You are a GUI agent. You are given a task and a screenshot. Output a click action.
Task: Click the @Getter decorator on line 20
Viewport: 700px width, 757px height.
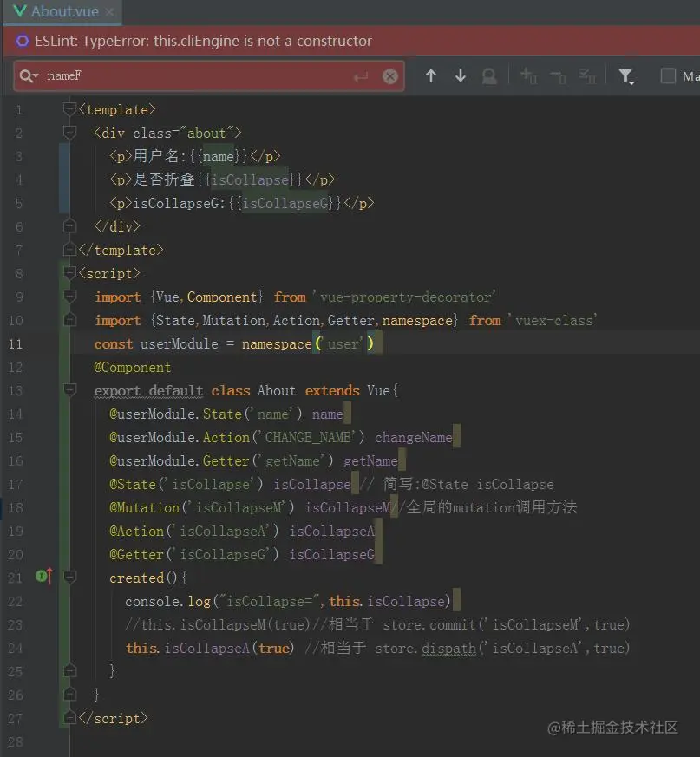coord(137,555)
